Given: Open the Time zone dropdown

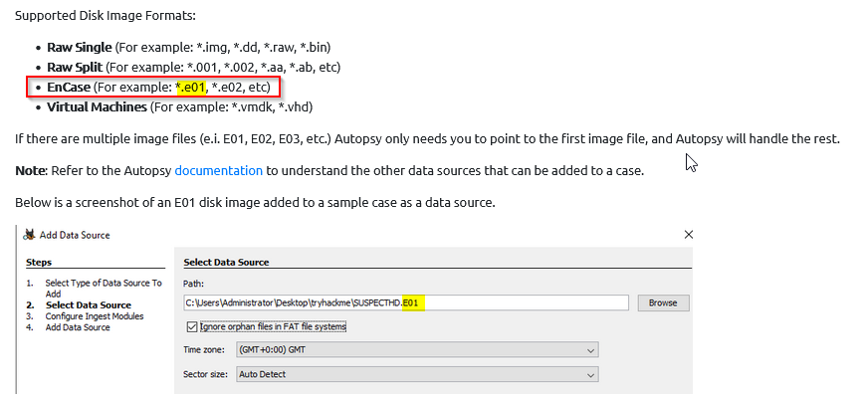Looking at the screenshot, I should tap(417, 349).
